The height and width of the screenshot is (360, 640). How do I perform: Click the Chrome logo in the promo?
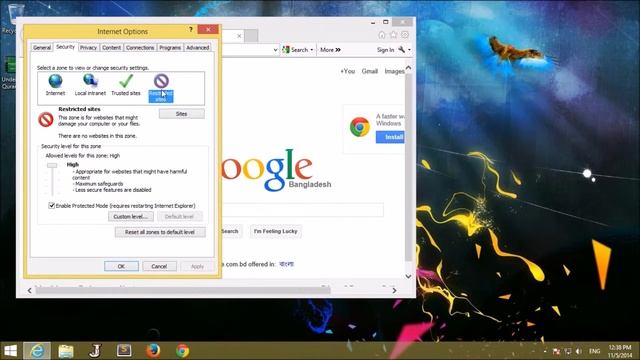pos(360,127)
